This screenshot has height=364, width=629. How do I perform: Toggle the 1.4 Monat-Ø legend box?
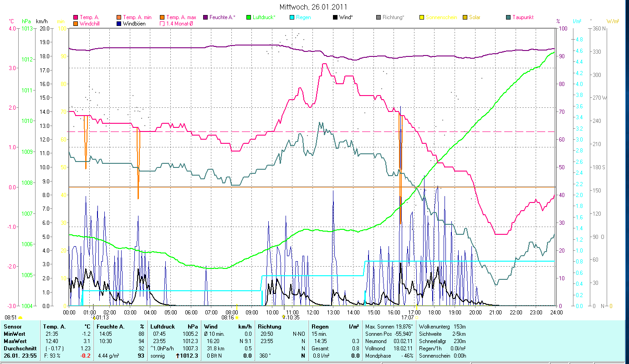pyautogui.click(x=162, y=24)
